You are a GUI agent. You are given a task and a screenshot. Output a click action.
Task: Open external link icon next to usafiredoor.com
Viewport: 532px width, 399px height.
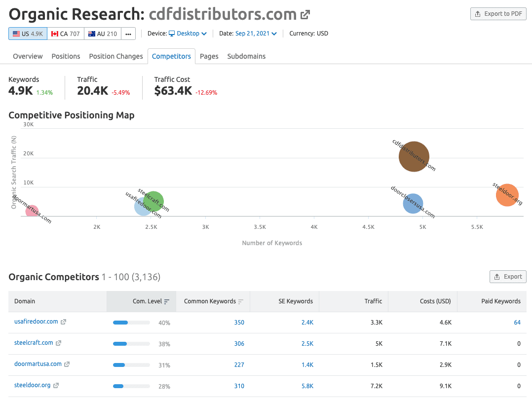(x=64, y=322)
